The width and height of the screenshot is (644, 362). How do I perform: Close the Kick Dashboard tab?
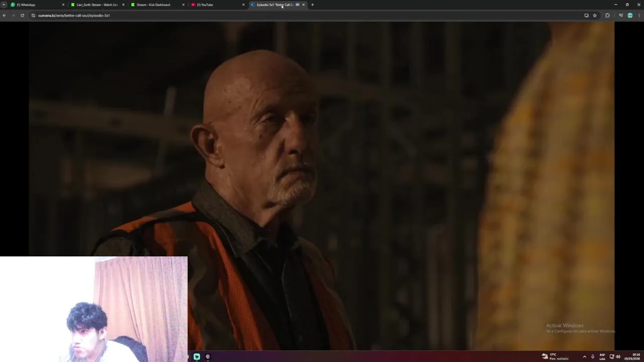click(x=183, y=5)
